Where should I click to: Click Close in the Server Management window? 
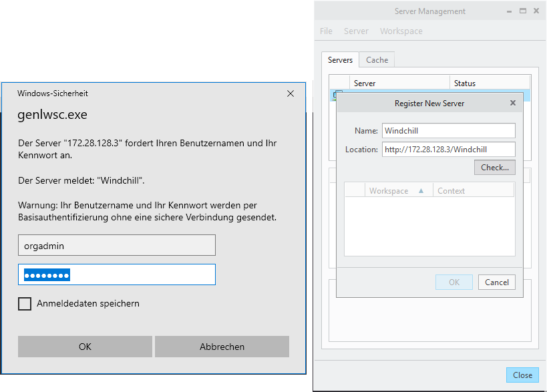[522, 375]
